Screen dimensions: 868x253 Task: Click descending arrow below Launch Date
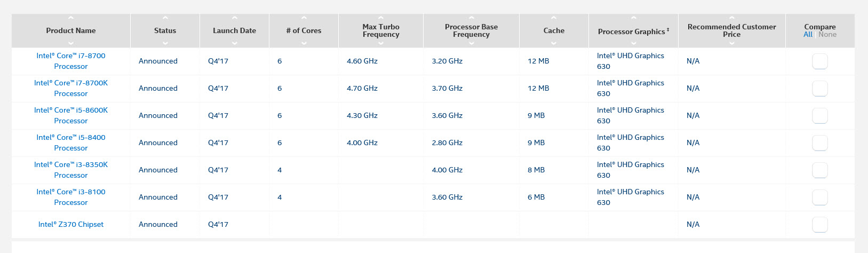[x=234, y=43]
